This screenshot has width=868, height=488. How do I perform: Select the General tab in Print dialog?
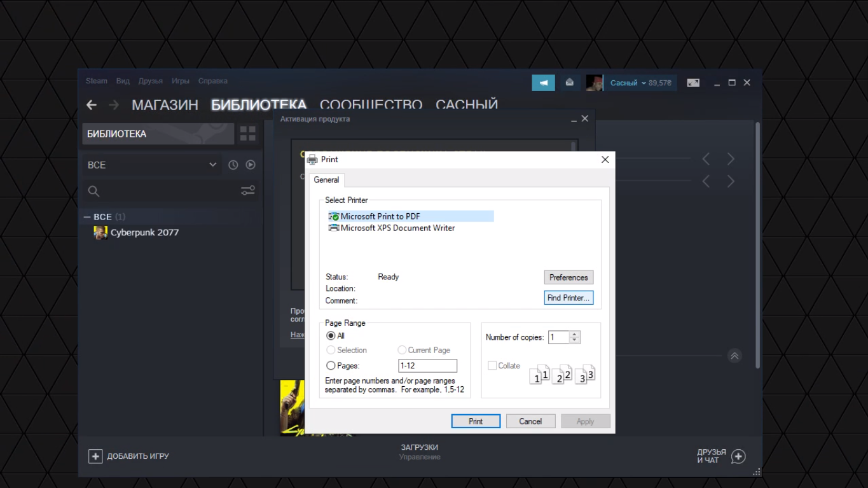(x=326, y=180)
